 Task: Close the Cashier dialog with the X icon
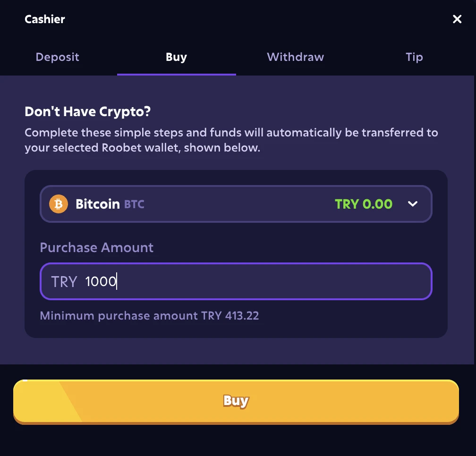click(x=457, y=19)
